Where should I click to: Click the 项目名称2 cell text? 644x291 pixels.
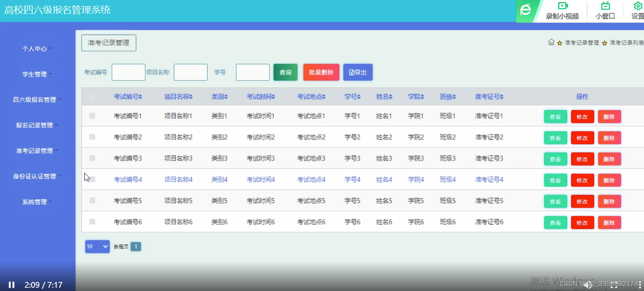coord(178,137)
